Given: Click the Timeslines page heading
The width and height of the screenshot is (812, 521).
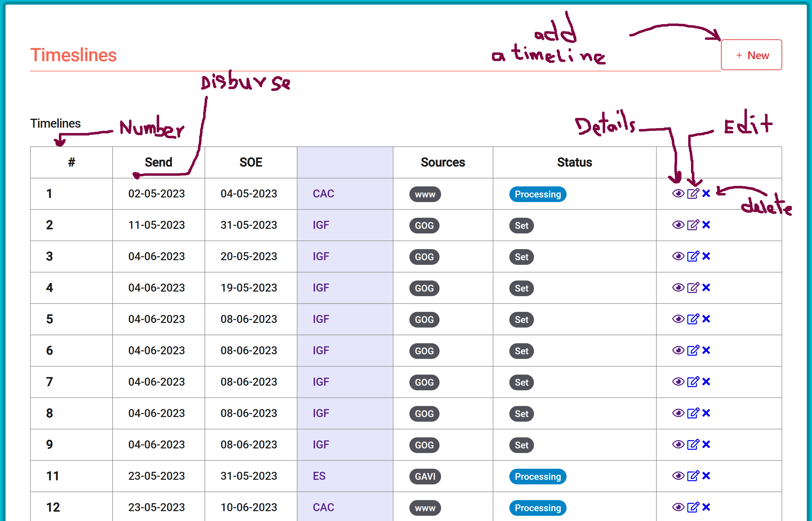Looking at the screenshot, I should [74, 55].
